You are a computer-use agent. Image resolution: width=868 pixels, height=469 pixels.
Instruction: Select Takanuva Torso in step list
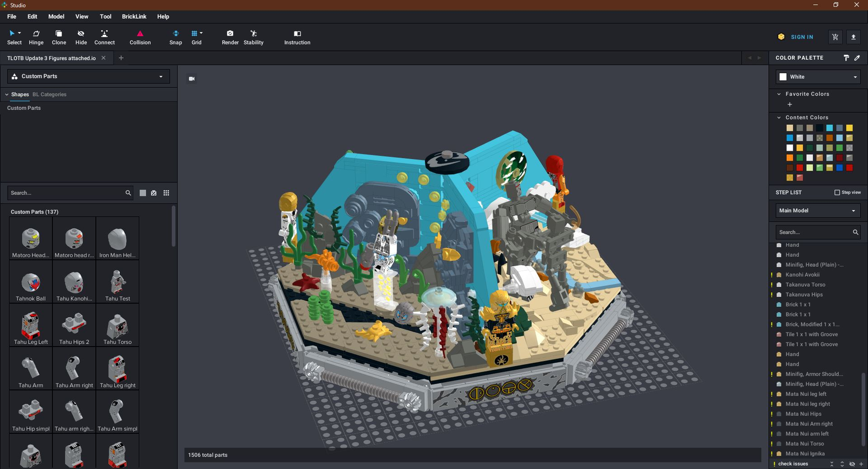click(x=805, y=285)
